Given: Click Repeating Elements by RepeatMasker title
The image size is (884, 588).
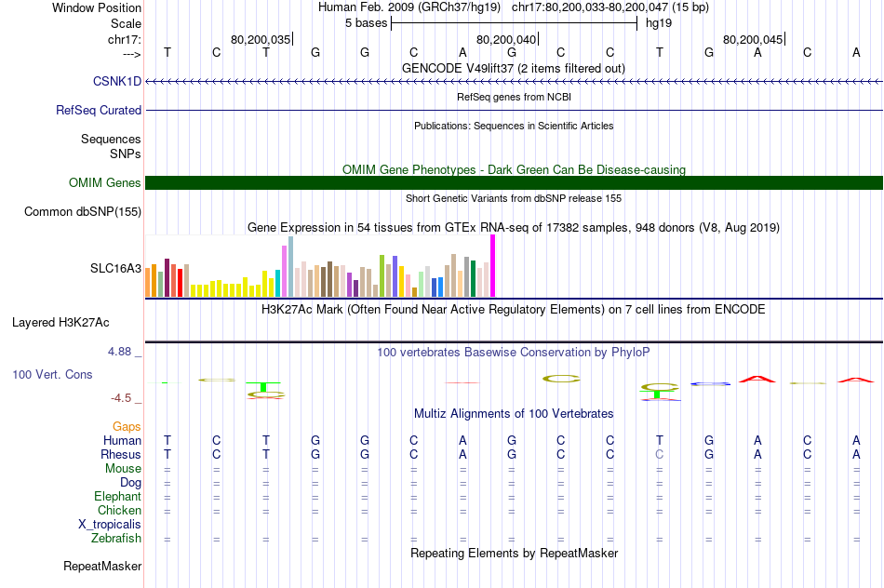Looking at the screenshot, I should coord(515,553).
